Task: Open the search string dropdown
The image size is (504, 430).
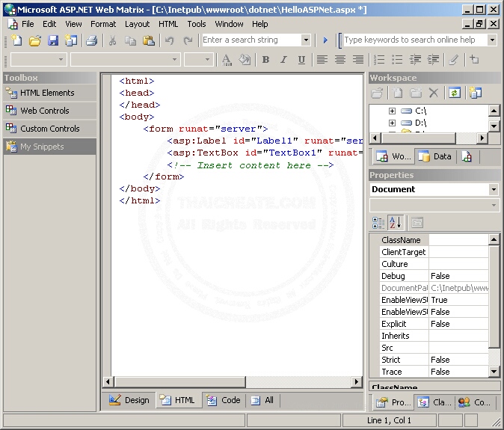Action: click(306, 40)
